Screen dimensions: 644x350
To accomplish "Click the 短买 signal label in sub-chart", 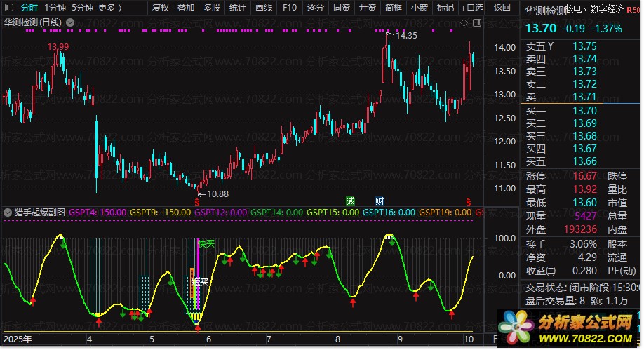I will [x=200, y=282].
